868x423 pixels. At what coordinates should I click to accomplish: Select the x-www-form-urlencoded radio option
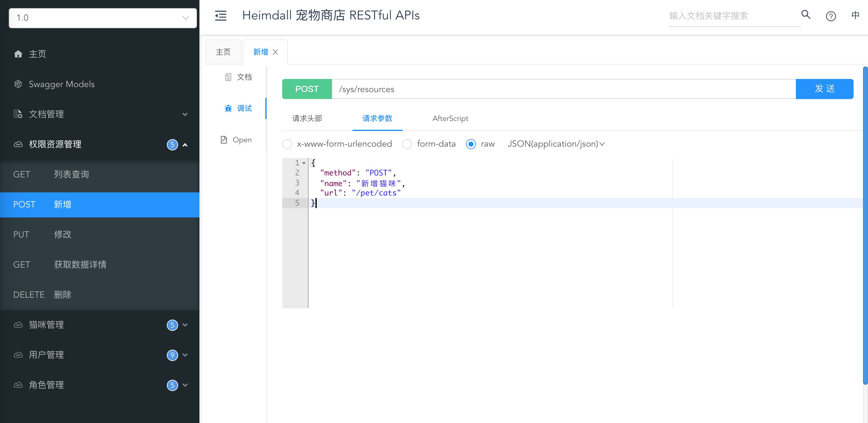[287, 144]
